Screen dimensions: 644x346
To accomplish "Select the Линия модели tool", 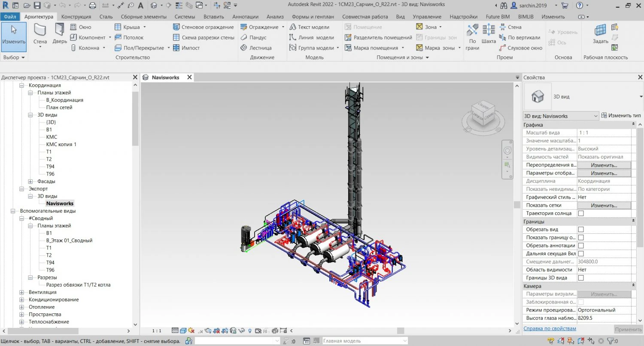I will 312,37.
